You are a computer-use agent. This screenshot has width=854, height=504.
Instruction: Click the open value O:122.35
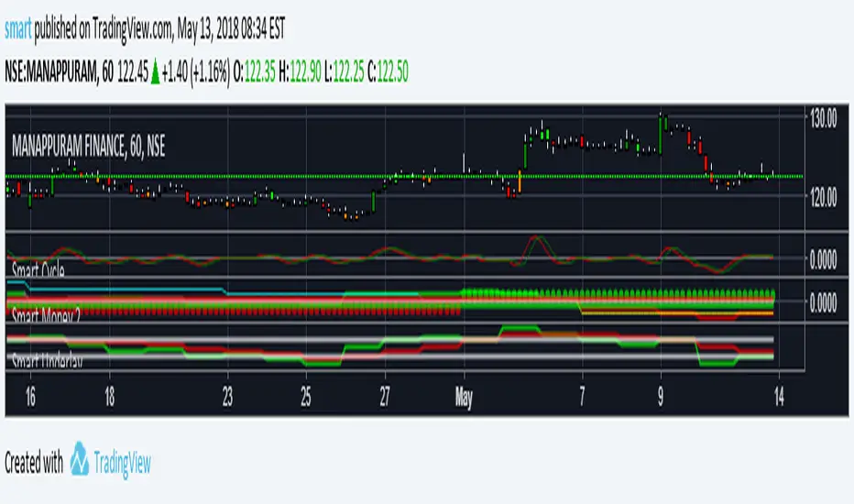[x=255, y=71]
